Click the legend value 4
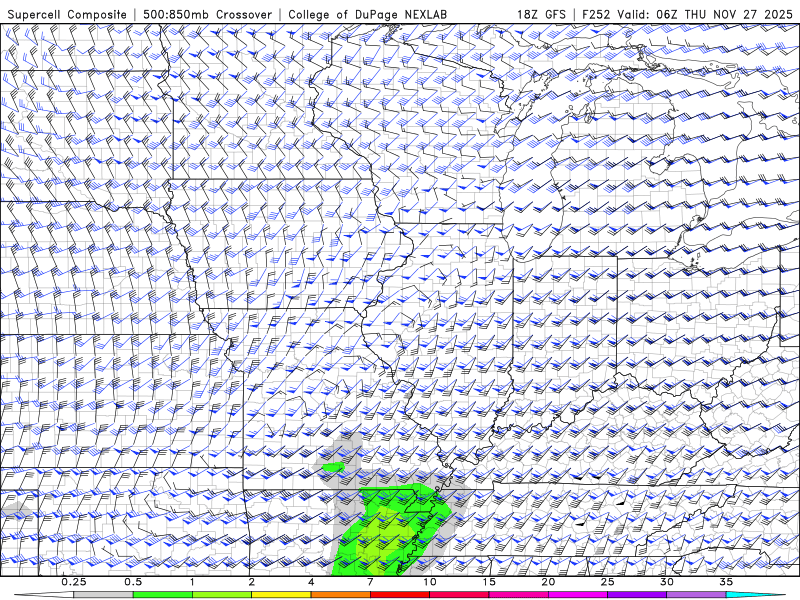 pyautogui.click(x=311, y=582)
